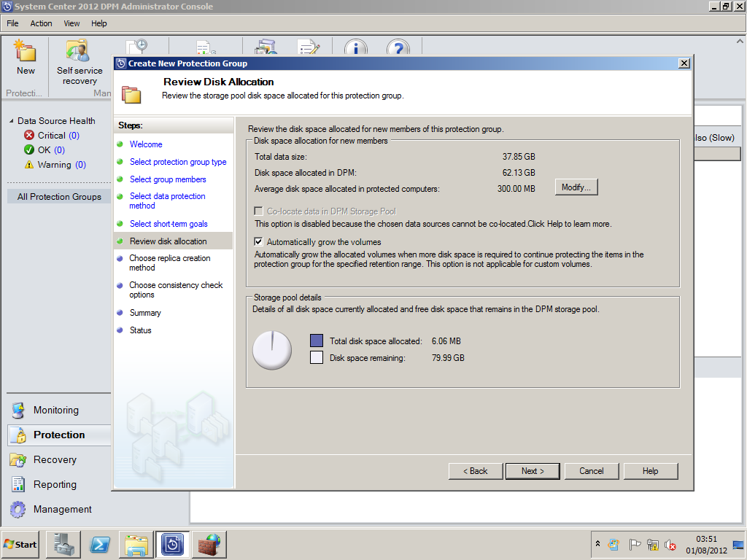
Task: Click the Start button
Action: point(20,544)
